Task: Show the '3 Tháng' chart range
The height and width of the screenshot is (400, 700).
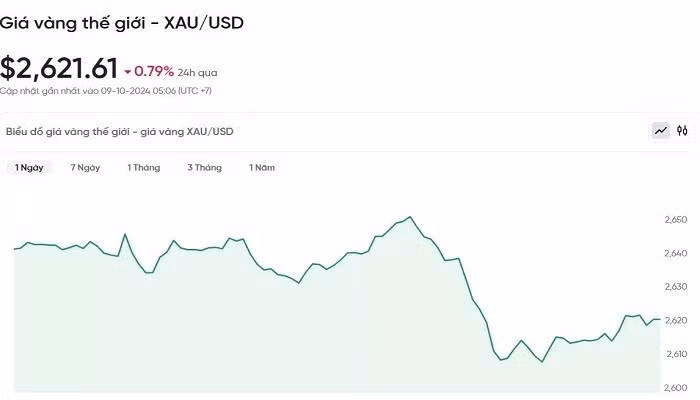Action: pos(204,168)
